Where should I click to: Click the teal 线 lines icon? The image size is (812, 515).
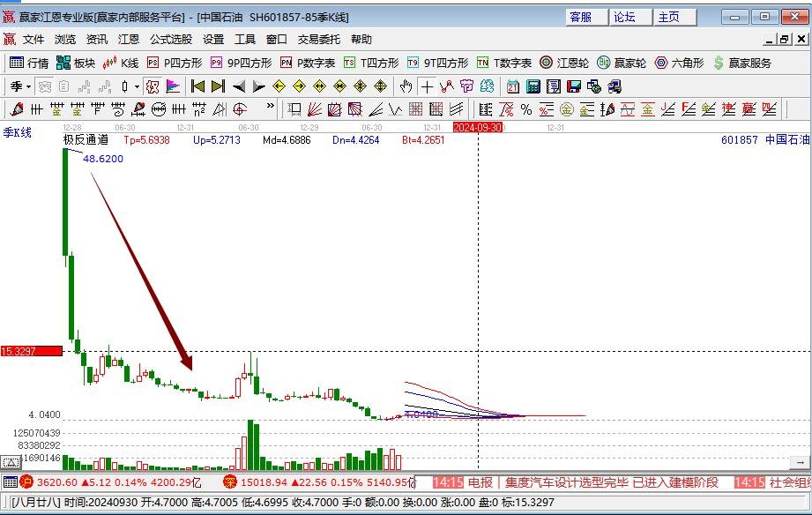tap(487, 86)
